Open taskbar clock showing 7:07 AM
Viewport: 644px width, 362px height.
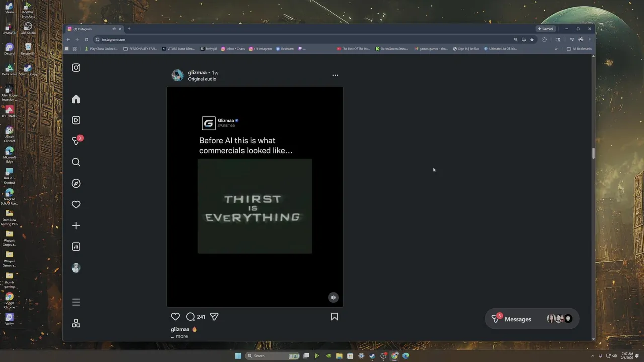click(627, 356)
